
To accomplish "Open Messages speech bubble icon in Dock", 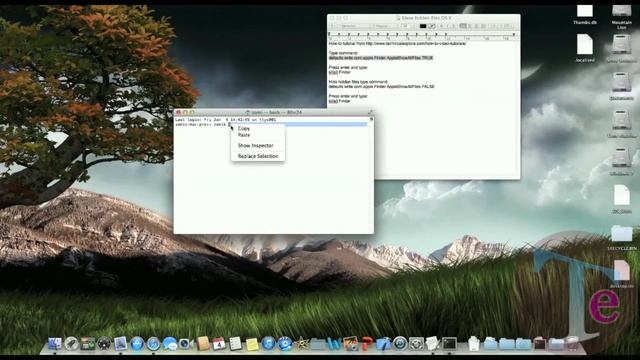I will click(x=169, y=344).
